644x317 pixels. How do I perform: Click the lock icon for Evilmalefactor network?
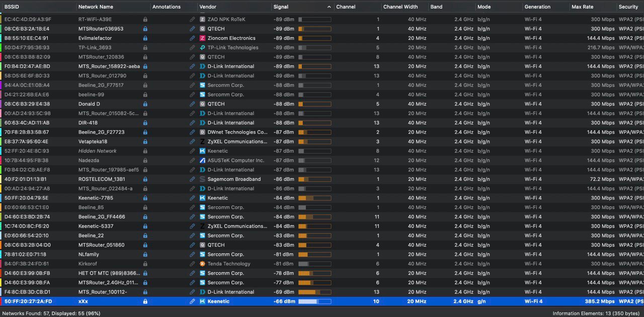coord(145,38)
